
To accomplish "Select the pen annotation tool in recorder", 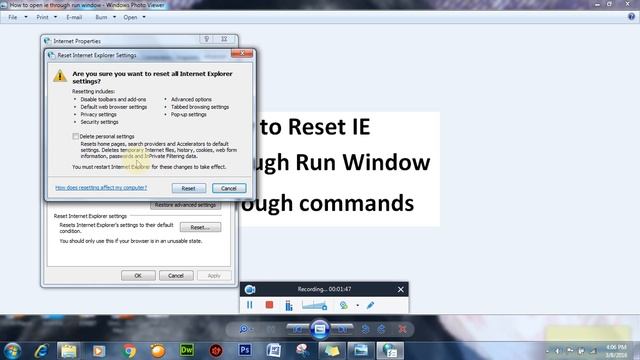I will [370, 305].
